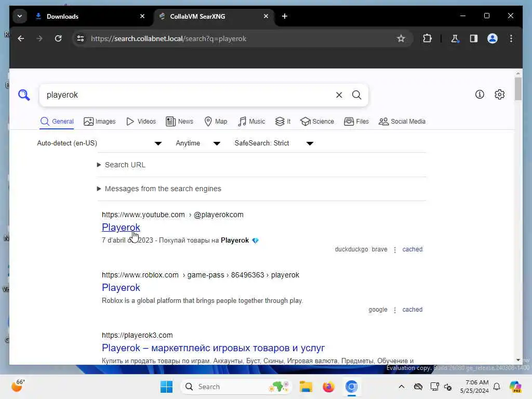Click the taskbar Search box
The width and height of the screenshot is (532, 399).
point(236,387)
